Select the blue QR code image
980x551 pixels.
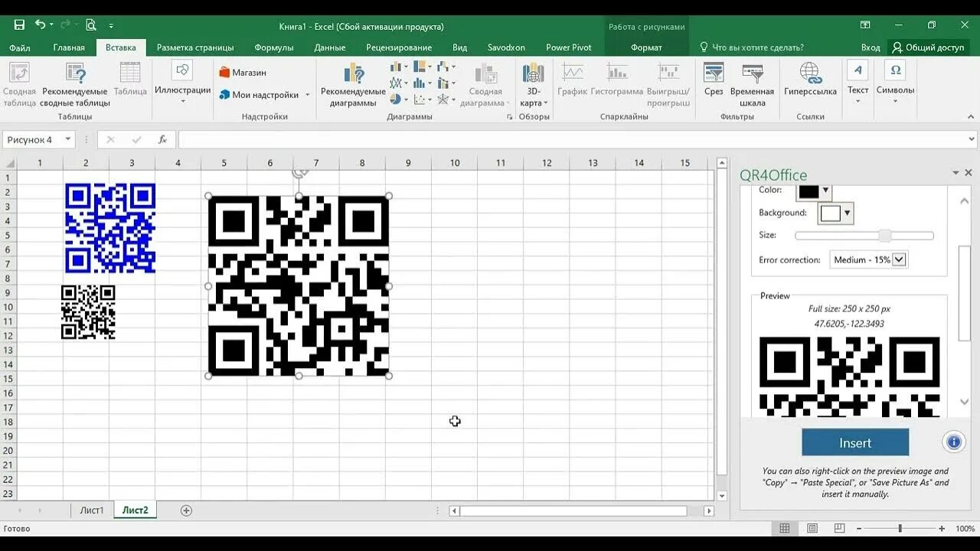tap(110, 228)
